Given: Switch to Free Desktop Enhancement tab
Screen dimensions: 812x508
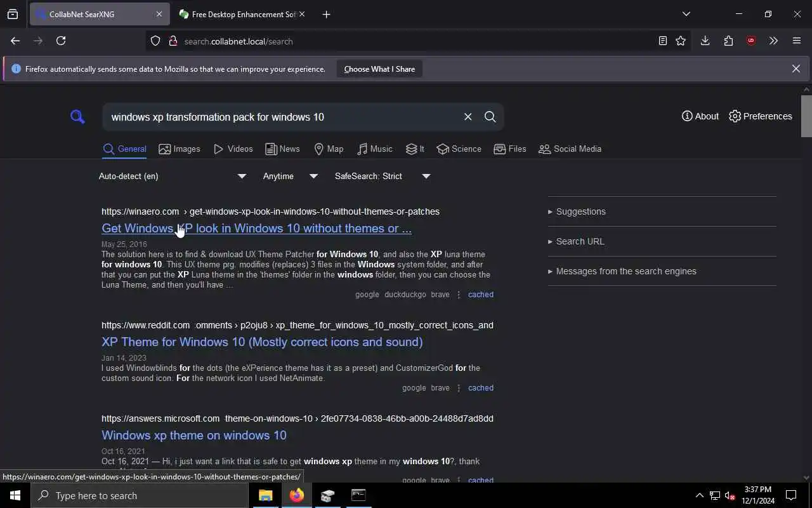Looking at the screenshot, I should click(x=242, y=14).
